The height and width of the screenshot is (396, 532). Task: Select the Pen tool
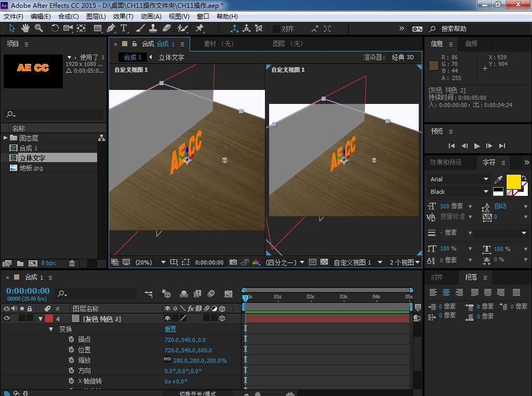[x=111, y=28]
